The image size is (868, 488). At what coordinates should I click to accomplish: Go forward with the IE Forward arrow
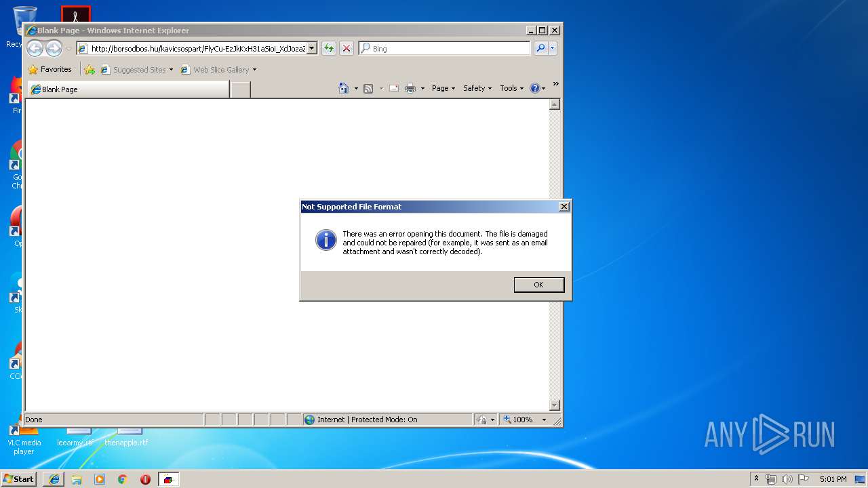(x=54, y=48)
